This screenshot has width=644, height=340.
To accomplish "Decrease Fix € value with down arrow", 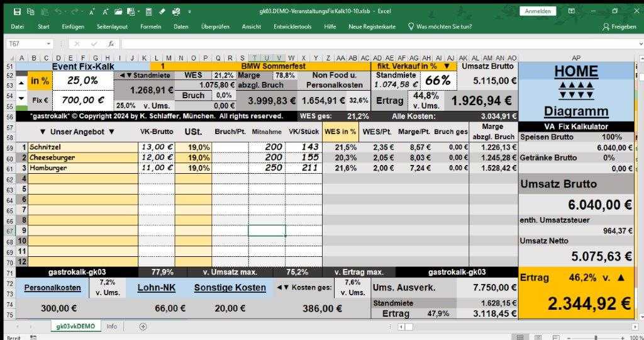I will point(21,99).
